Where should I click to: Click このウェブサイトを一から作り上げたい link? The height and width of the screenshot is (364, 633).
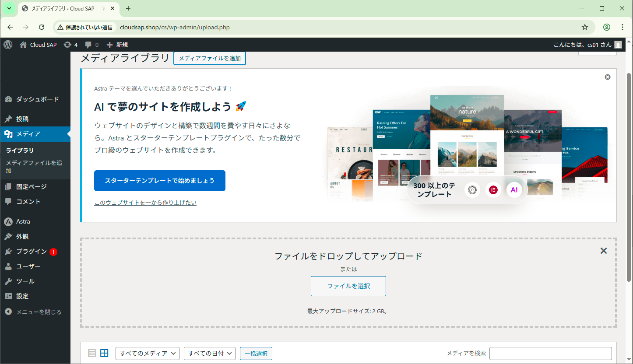point(145,203)
